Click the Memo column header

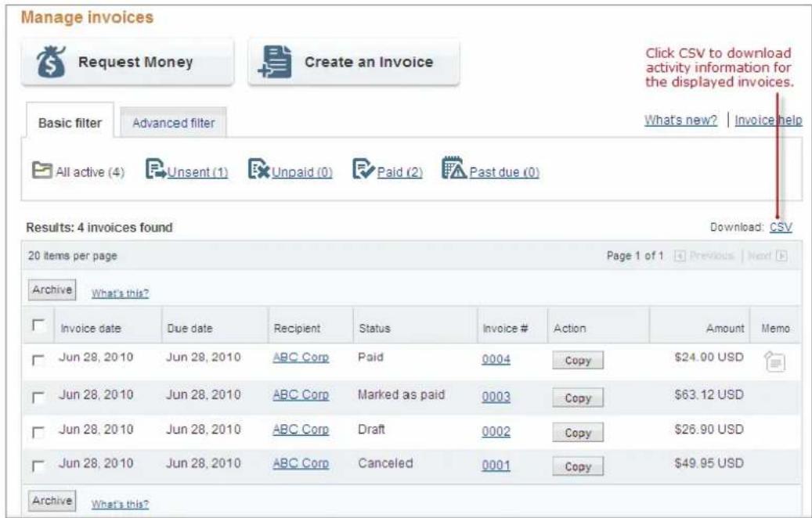point(775,329)
